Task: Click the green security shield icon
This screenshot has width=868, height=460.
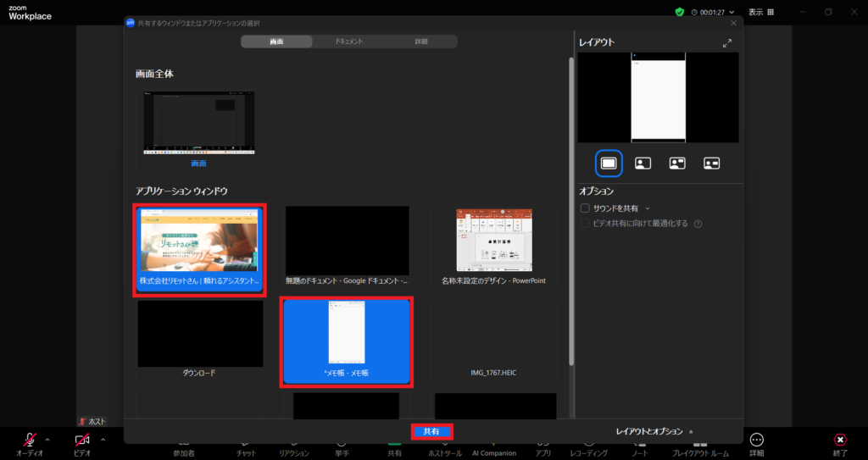Action: pos(679,12)
